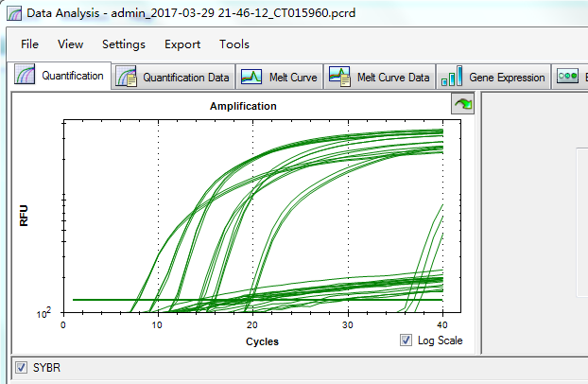Click the RFU axis label

tap(24, 216)
